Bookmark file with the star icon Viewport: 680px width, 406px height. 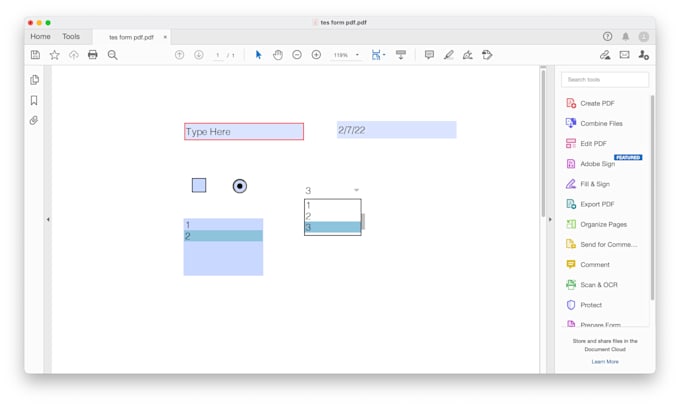54,55
